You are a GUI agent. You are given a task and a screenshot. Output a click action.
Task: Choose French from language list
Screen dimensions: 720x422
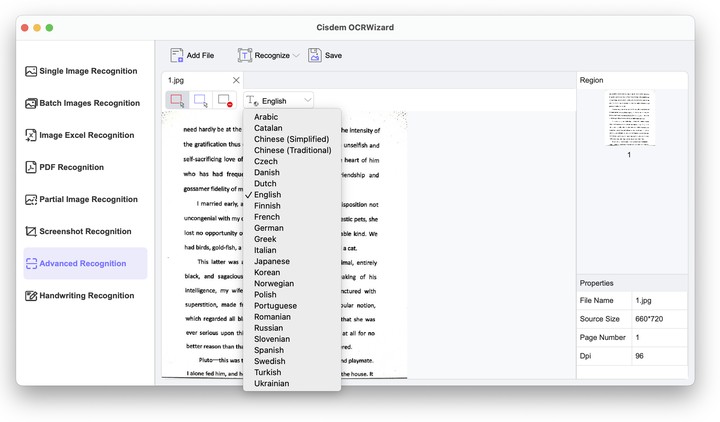click(292, 217)
